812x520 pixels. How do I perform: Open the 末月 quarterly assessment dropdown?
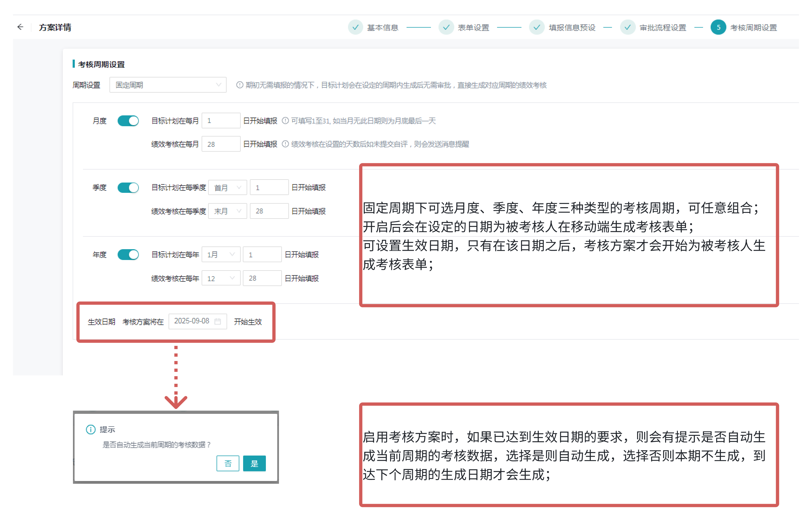click(x=227, y=211)
